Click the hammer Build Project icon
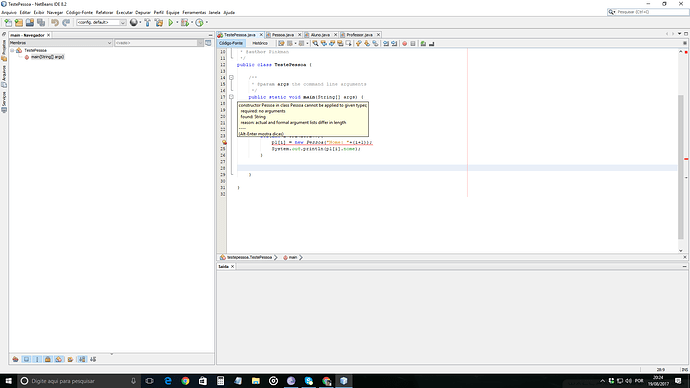Screen dimensions: 690x388 tap(147, 22)
